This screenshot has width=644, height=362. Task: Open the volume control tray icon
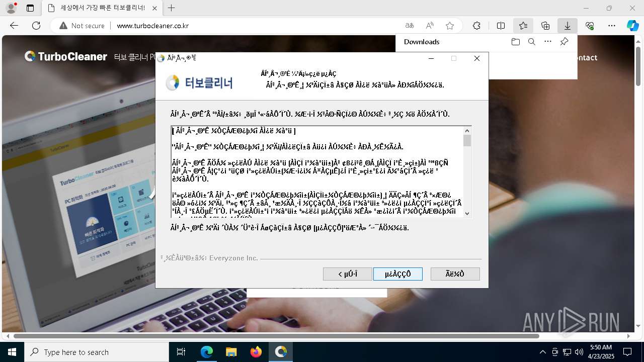[579, 352]
